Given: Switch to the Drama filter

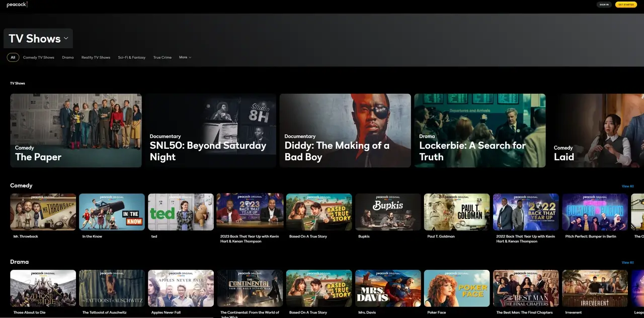Looking at the screenshot, I should tap(67, 57).
